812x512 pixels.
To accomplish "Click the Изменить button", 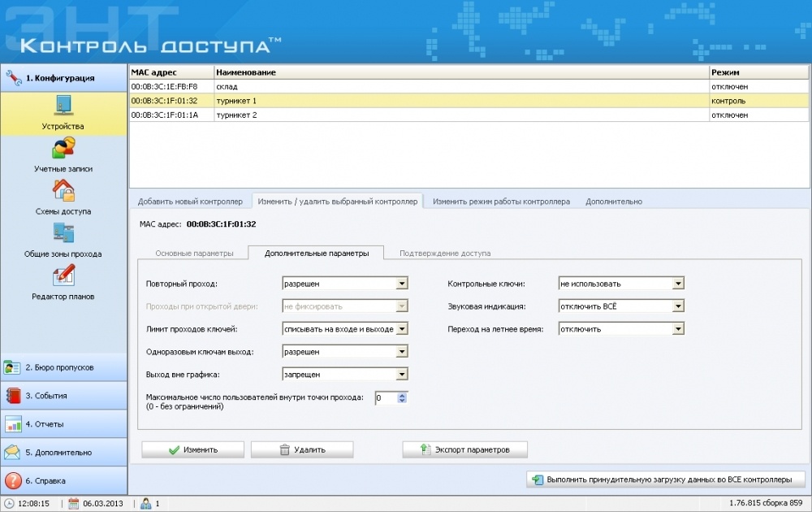I will (x=192, y=449).
